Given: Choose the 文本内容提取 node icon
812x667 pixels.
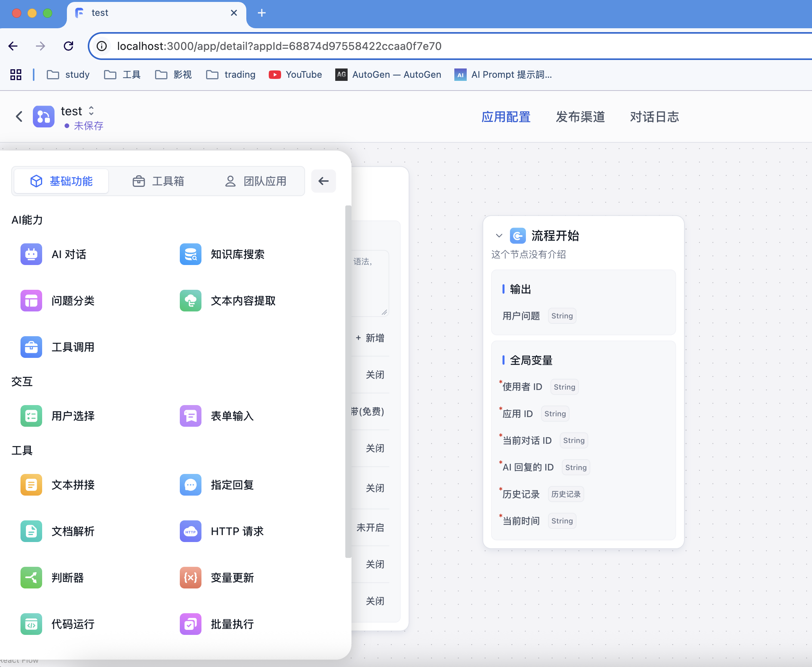Looking at the screenshot, I should pyautogui.click(x=191, y=301).
